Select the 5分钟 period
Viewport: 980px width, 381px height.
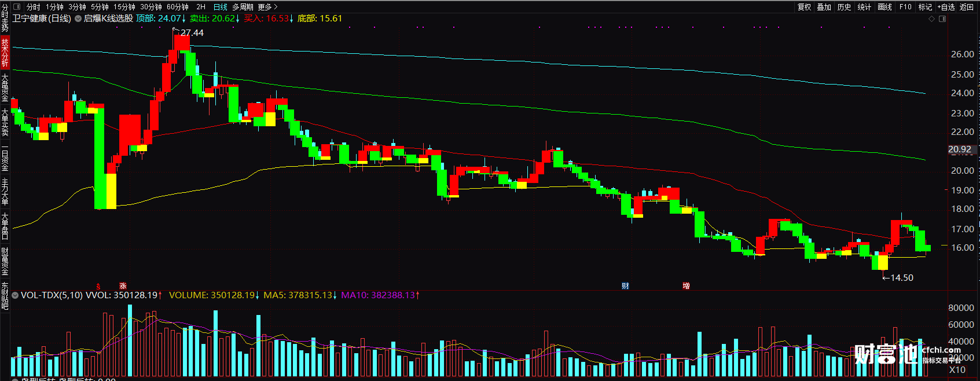pyautogui.click(x=100, y=7)
